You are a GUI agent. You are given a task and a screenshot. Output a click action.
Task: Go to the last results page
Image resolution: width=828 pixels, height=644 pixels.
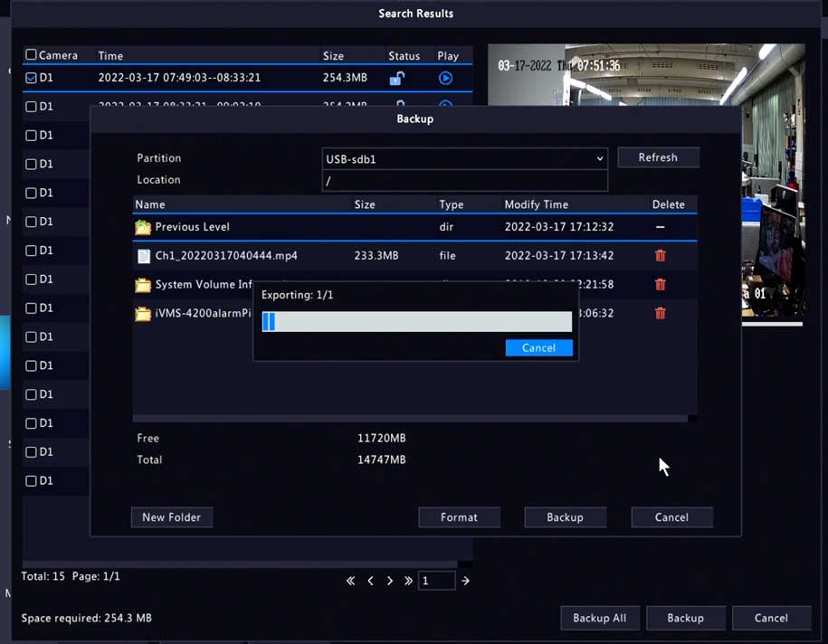[x=408, y=581]
